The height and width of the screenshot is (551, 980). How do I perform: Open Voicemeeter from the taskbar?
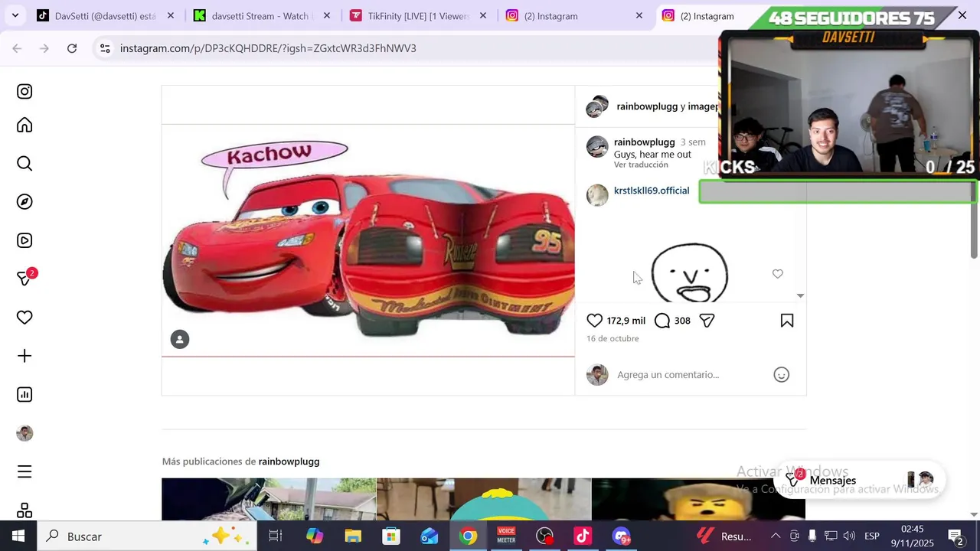point(506,536)
